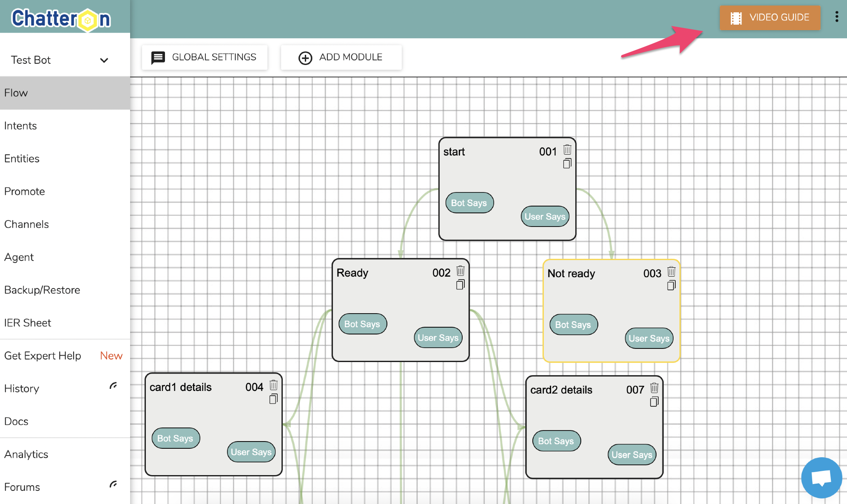The height and width of the screenshot is (504, 847).
Task: Select Get Expert Help
Action: 65,356
